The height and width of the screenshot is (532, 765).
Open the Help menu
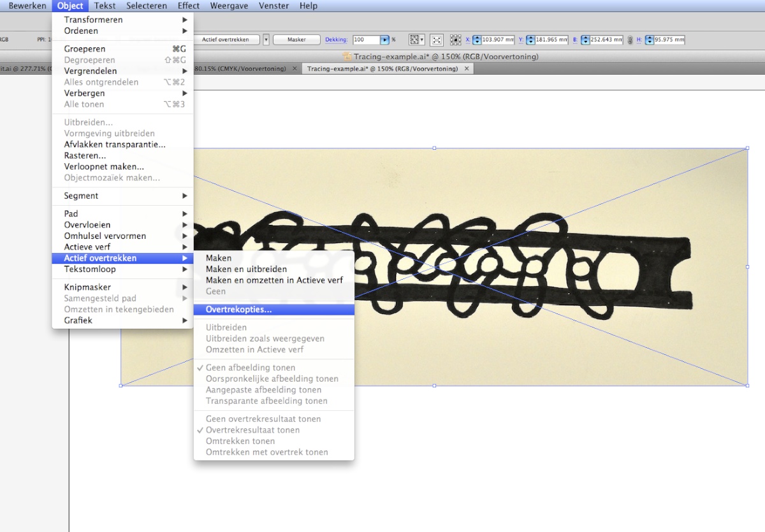pos(309,6)
